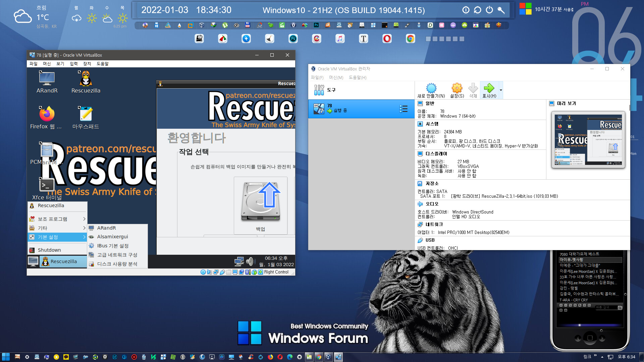This screenshot has width=644, height=362.
Task: Select IBus 기본 설정 submenu entry
Action: [x=117, y=246]
